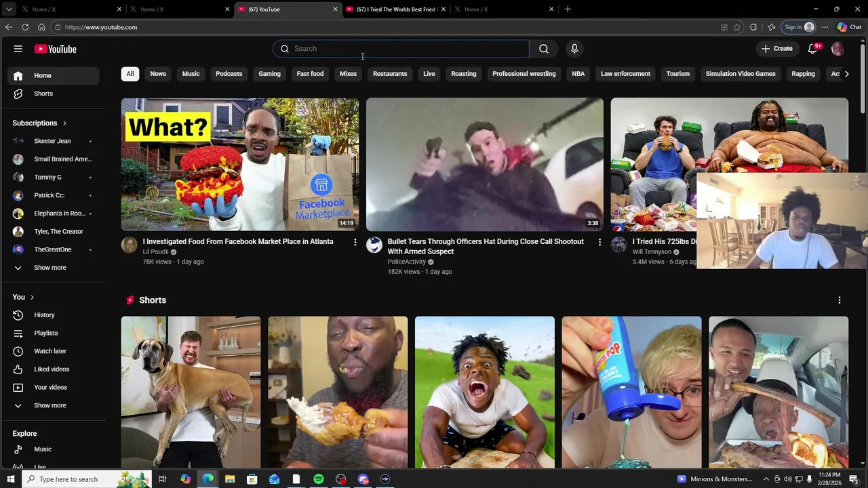The width and height of the screenshot is (868, 488).
Task: Select the Gaming filter chip
Action: pos(269,74)
